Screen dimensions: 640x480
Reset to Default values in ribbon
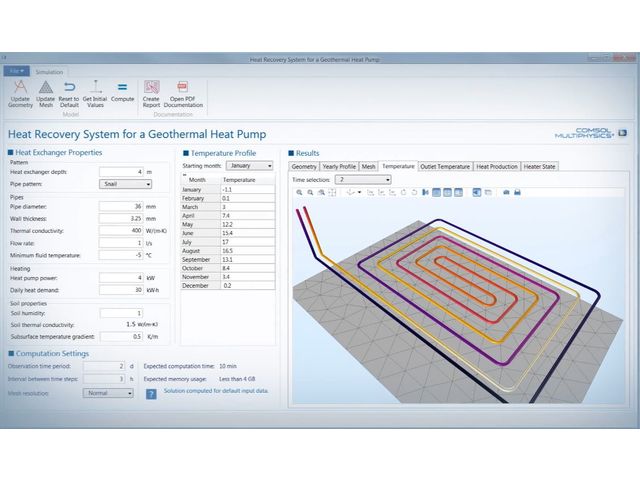(x=70, y=88)
